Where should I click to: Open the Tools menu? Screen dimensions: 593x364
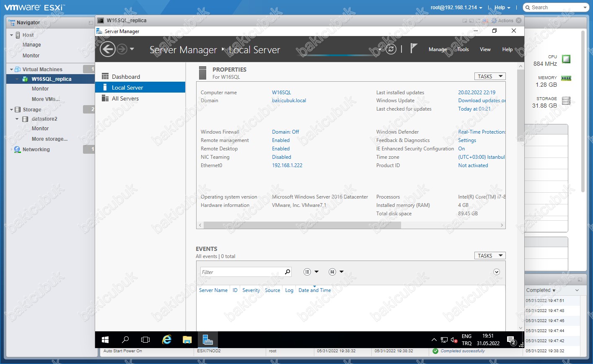pos(463,49)
